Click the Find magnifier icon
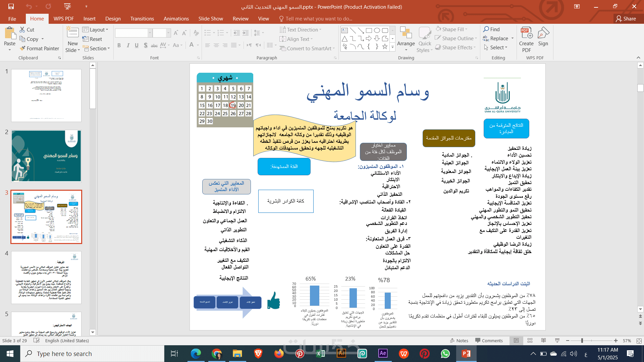Image resolution: width=644 pixels, height=362 pixels. [486, 29]
